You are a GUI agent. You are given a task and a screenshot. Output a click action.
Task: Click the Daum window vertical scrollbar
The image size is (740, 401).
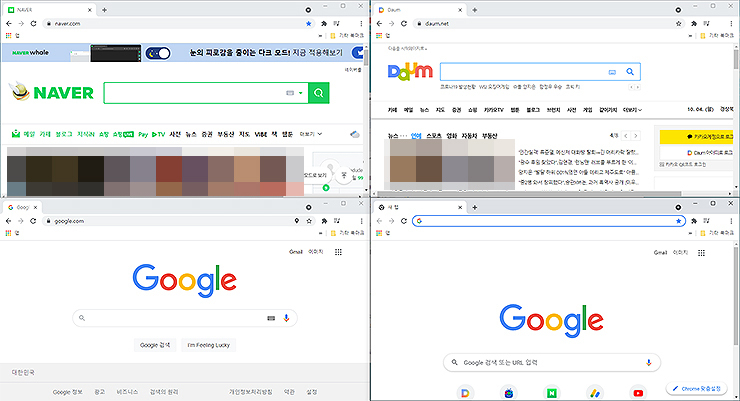[x=736, y=59]
